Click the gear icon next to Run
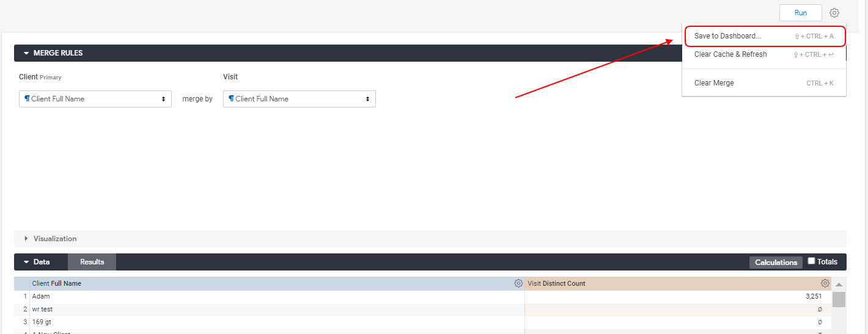Image resolution: width=868 pixels, height=334 pixels. 834,13
